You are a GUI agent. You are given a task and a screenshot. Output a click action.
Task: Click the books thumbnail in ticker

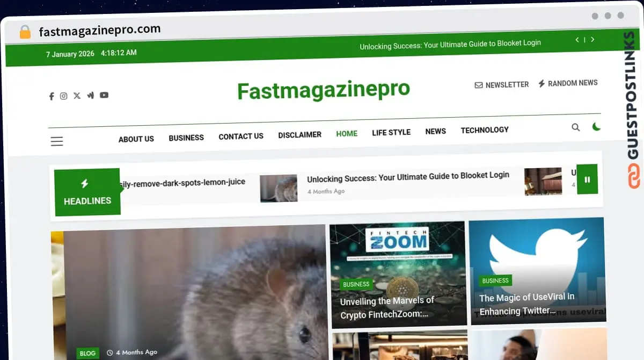[543, 181]
